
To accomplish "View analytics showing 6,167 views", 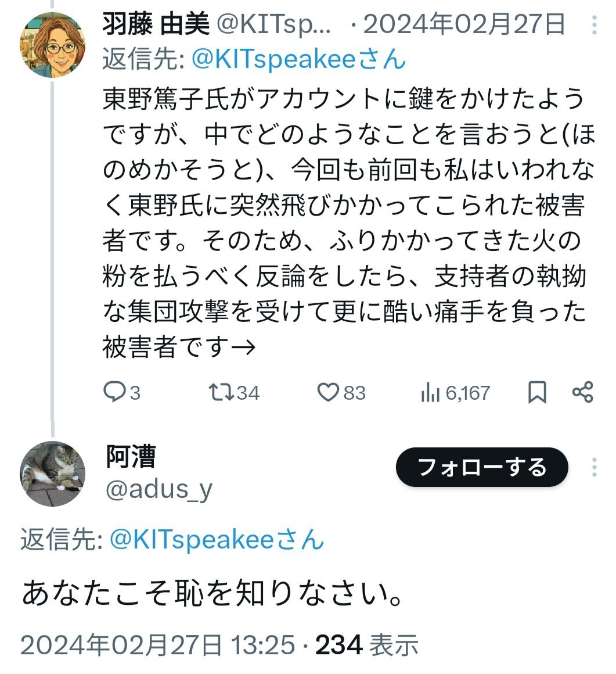I will point(430,393).
